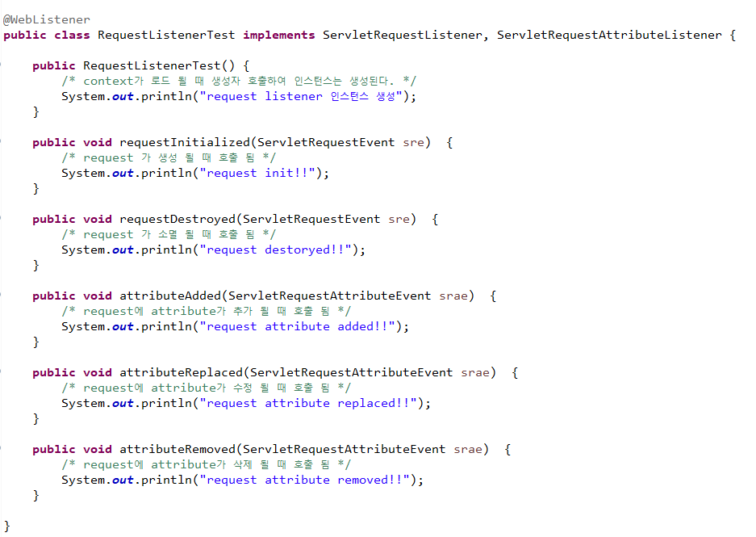Click the attributeRemoved method name
The height and width of the screenshot is (537, 756).
pyautogui.click(x=178, y=449)
